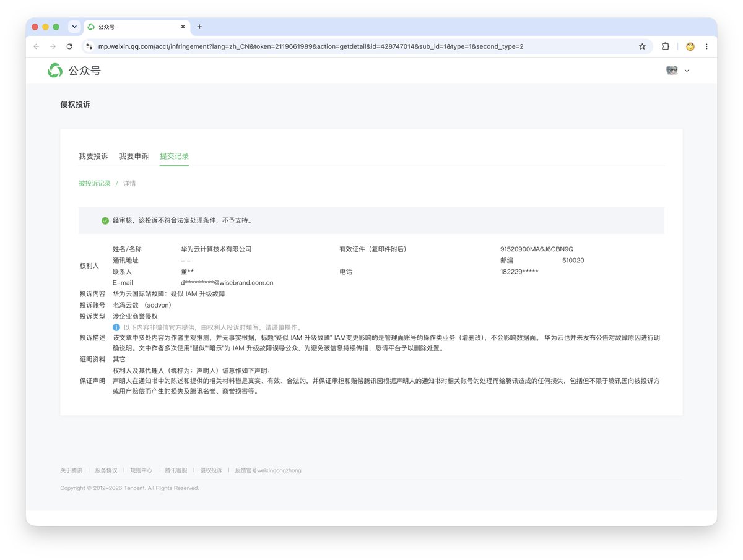The height and width of the screenshot is (560, 743).
Task: Open a new browser tab
Action: (199, 27)
